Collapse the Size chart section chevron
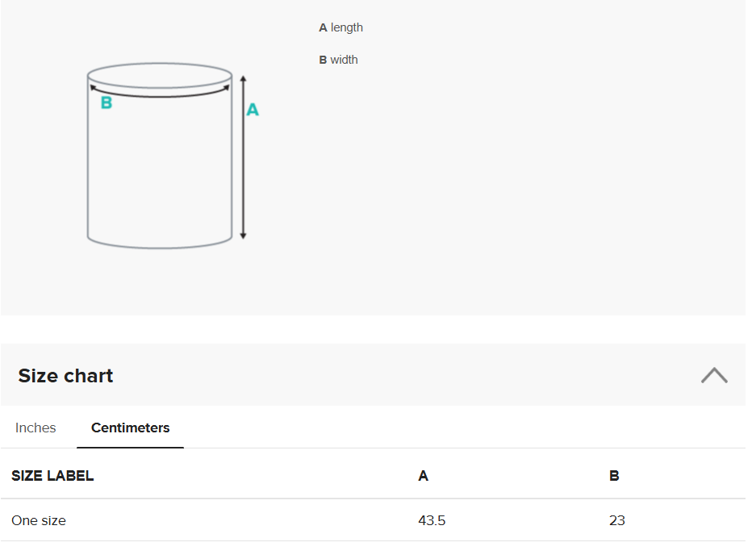This screenshot has width=756, height=559. (714, 375)
